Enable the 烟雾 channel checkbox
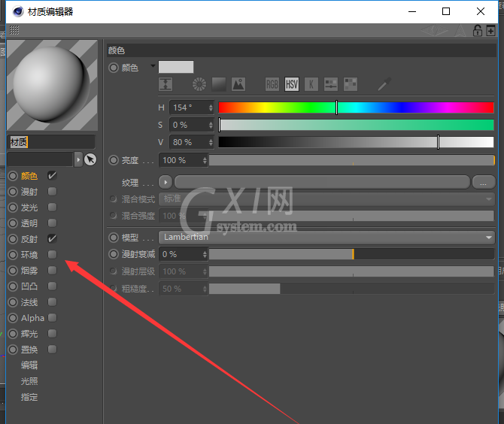Image resolution: width=504 pixels, height=424 pixels. tap(52, 270)
